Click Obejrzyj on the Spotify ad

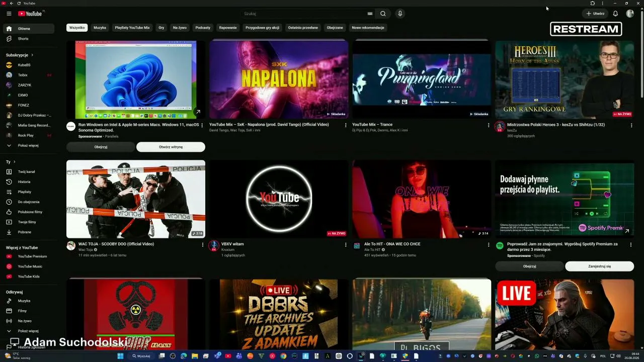pos(529,266)
